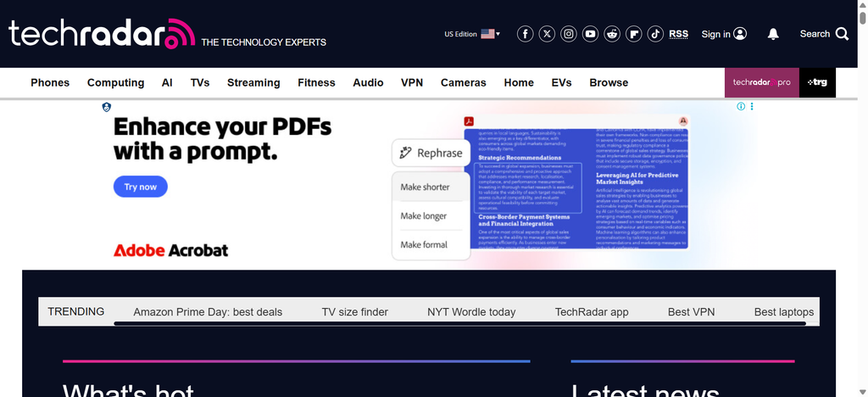Click the ad privacy shield icon
Image resolution: width=868 pixels, height=397 pixels.
[x=106, y=107]
